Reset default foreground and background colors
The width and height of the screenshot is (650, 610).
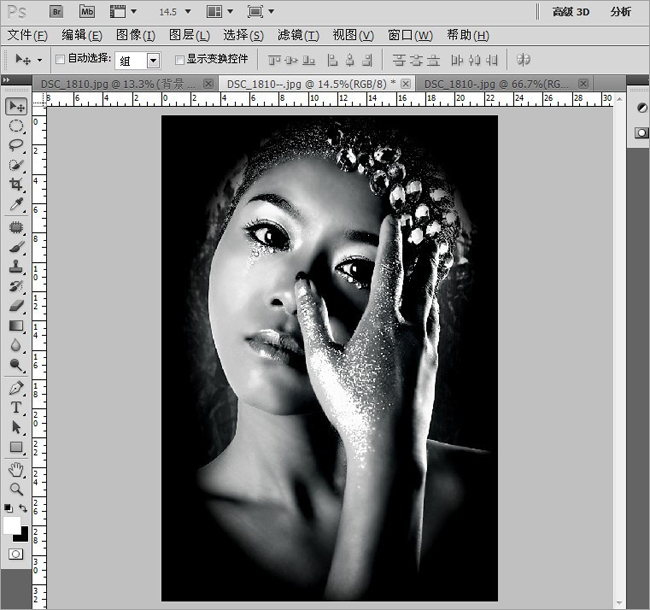[x=8, y=508]
